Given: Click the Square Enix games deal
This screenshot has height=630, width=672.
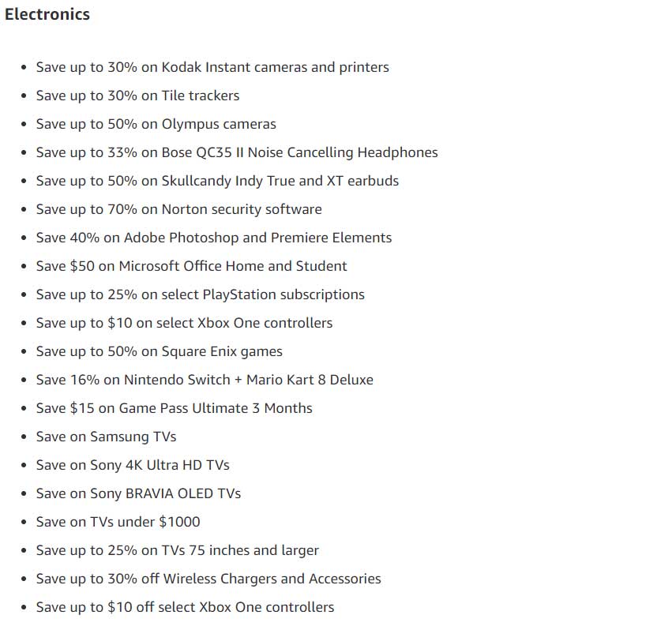Looking at the screenshot, I should coord(159,351).
